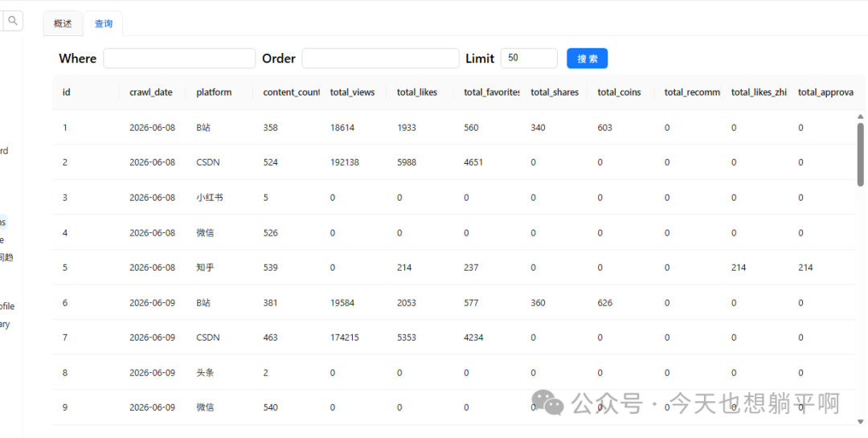Click the likes value 5353

tap(407, 338)
